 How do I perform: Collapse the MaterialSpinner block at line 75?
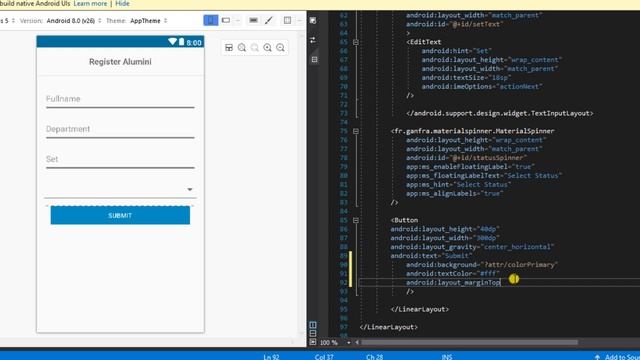356,131
